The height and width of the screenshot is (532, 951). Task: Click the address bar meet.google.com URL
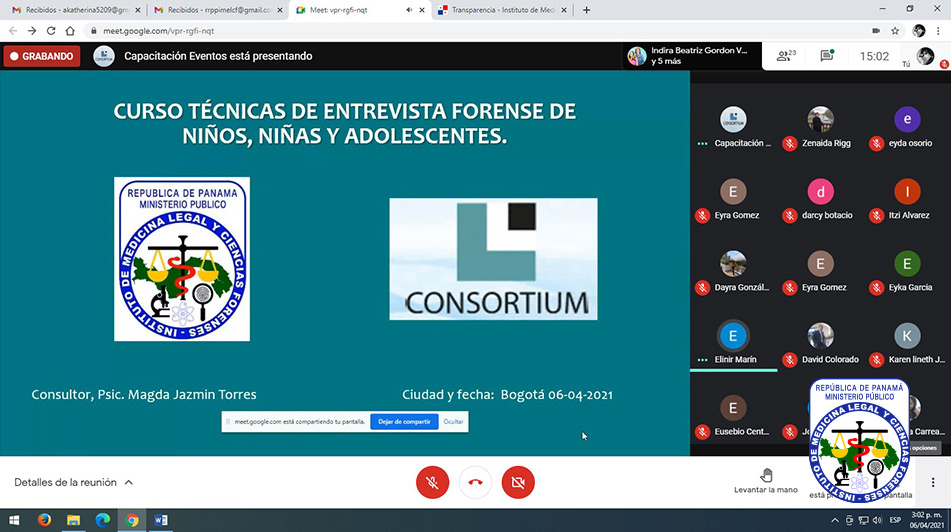pos(158,30)
